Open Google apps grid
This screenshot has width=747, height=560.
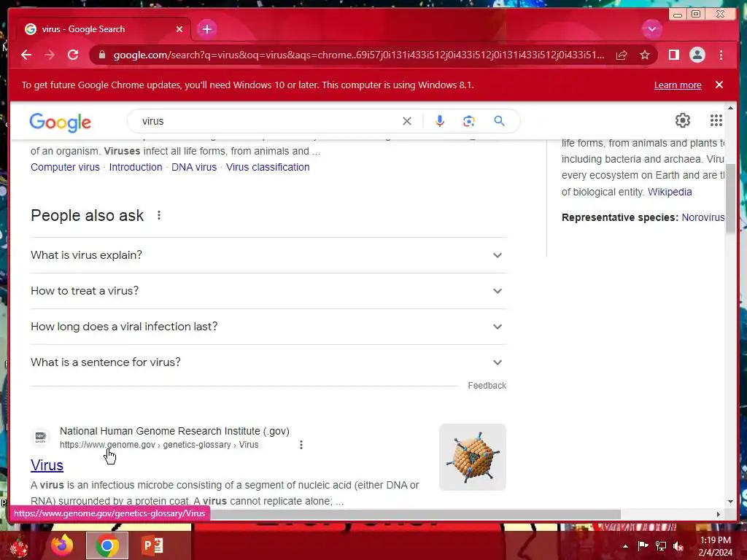716,120
